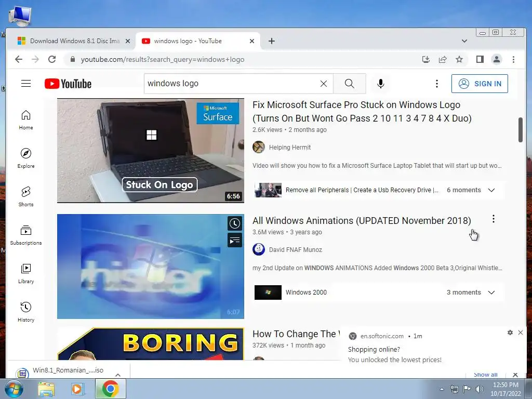Open action menu for All Windows Animations
This screenshot has width=532, height=399.
point(494,219)
